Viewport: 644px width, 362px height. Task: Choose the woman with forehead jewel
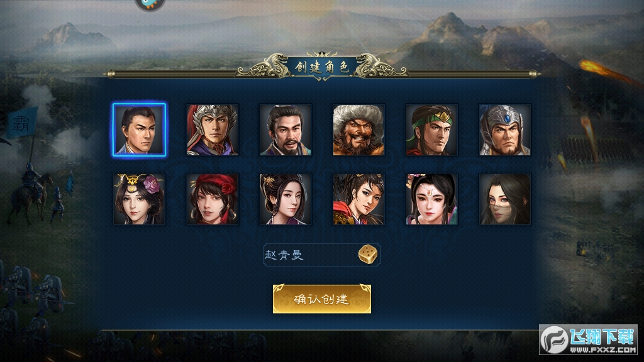point(431,199)
